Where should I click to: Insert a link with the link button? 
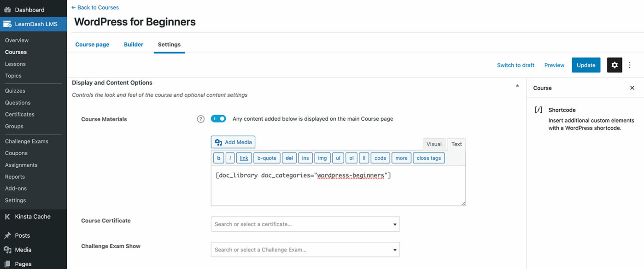pos(244,158)
